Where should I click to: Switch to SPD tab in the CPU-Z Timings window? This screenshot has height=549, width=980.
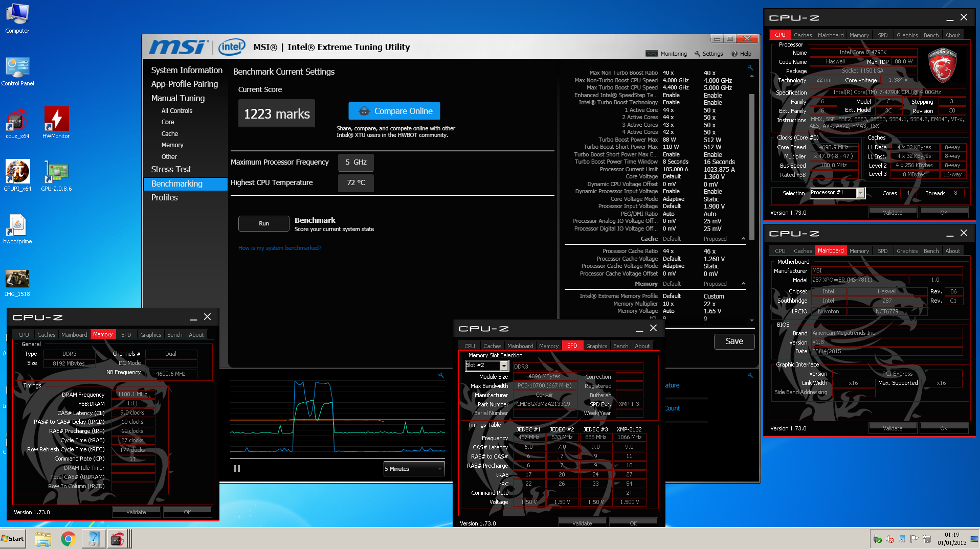(126, 335)
